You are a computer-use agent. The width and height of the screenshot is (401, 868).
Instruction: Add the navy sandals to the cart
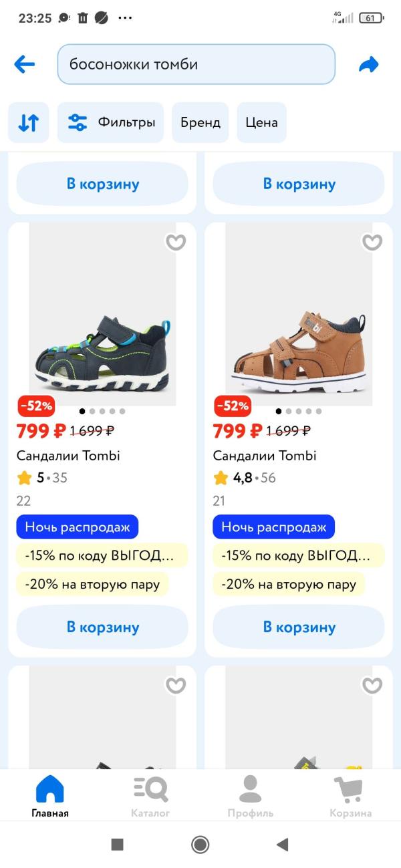(x=102, y=627)
